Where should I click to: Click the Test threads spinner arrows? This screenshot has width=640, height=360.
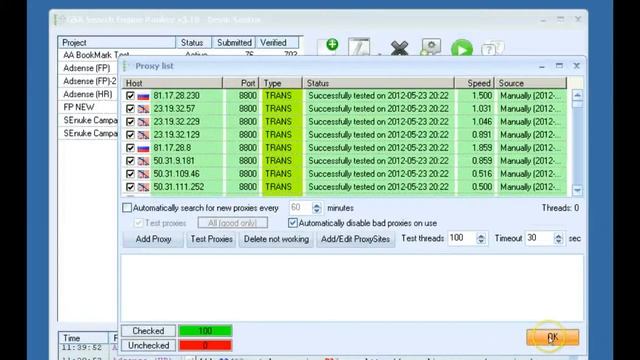(481, 238)
